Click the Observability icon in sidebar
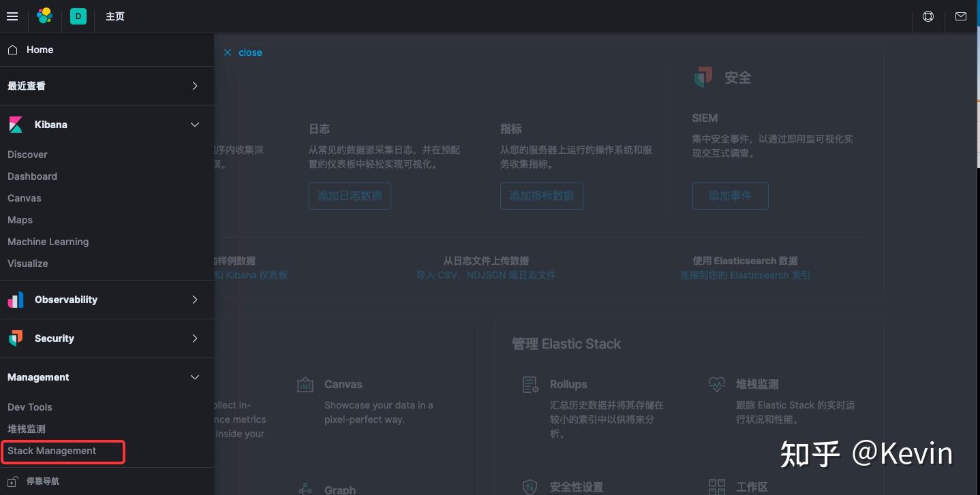This screenshot has width=980, height=495. 15,300
